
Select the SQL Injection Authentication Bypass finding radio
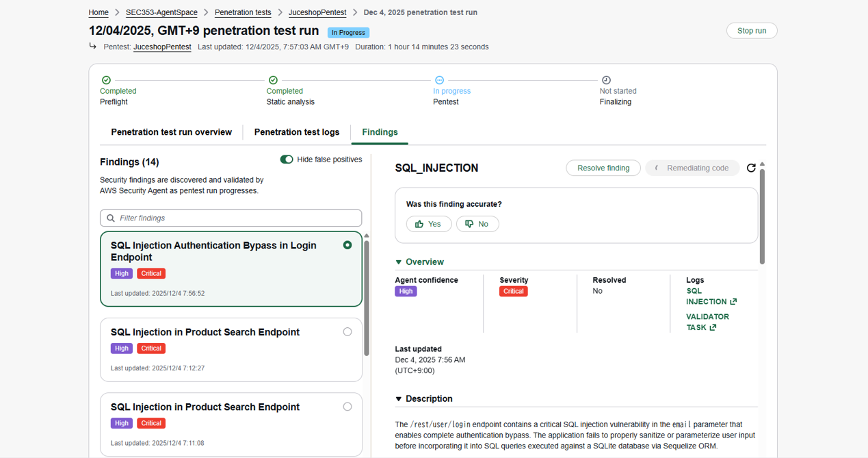click(x=347, y=245)
